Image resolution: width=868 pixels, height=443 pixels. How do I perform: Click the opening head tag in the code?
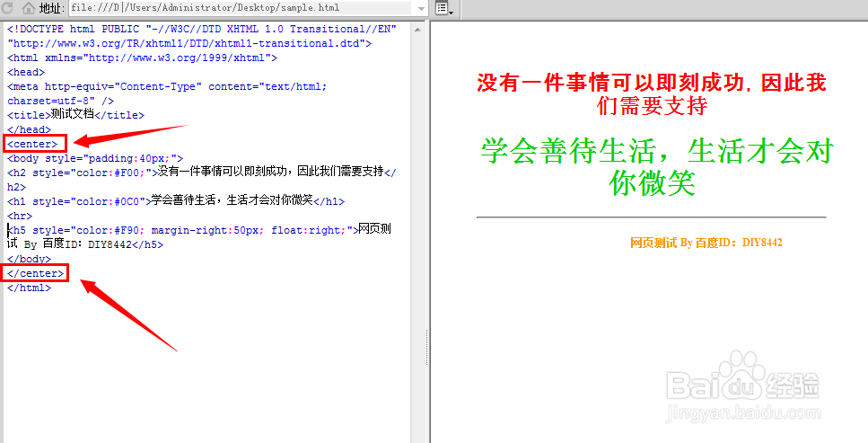click(x=26, y=72)
